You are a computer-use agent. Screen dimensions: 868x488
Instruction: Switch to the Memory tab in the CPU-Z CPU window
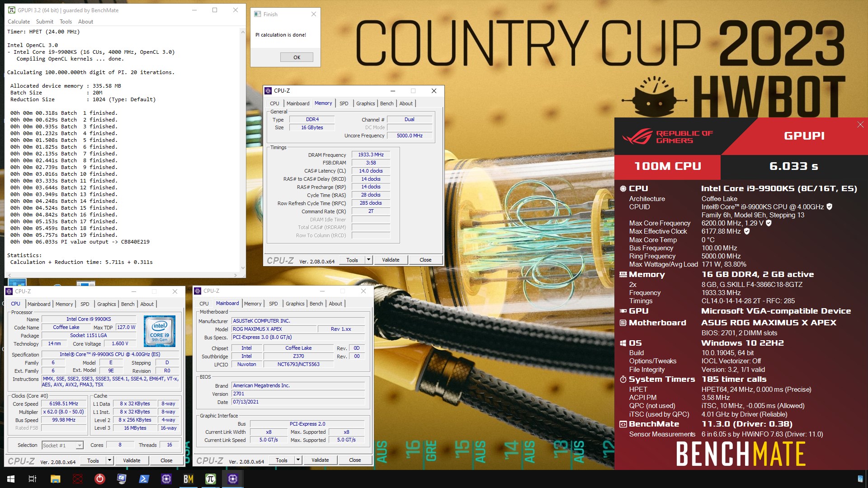64,304
